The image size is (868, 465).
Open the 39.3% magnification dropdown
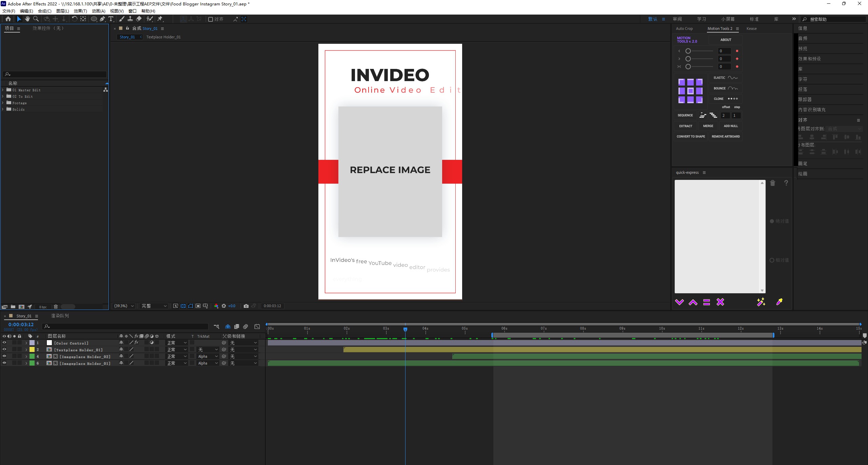124,306
